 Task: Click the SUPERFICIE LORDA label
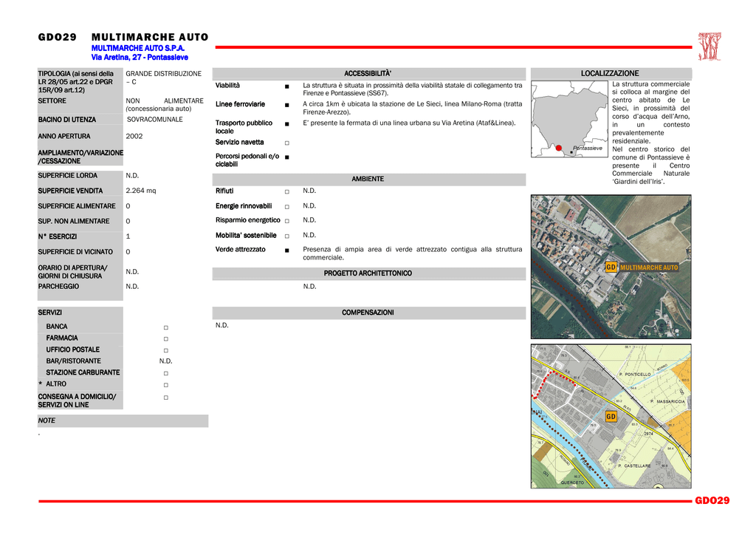pos(67,176)
